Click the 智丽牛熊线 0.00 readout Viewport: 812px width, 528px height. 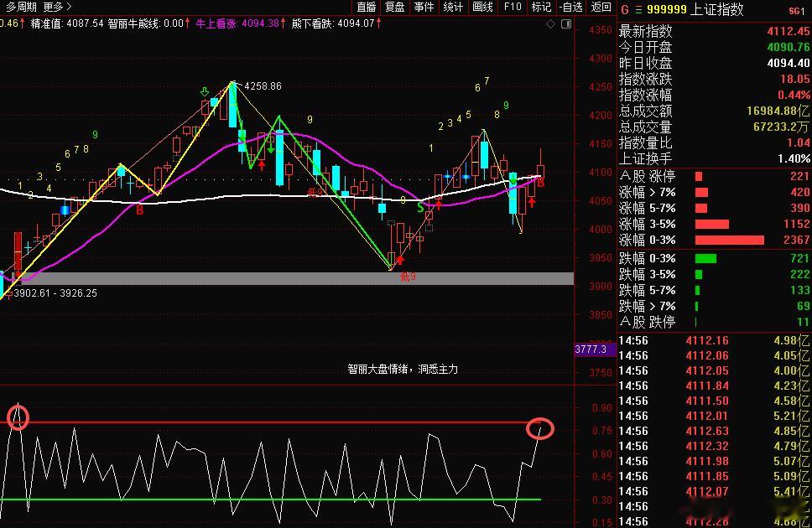click(148, 23)
